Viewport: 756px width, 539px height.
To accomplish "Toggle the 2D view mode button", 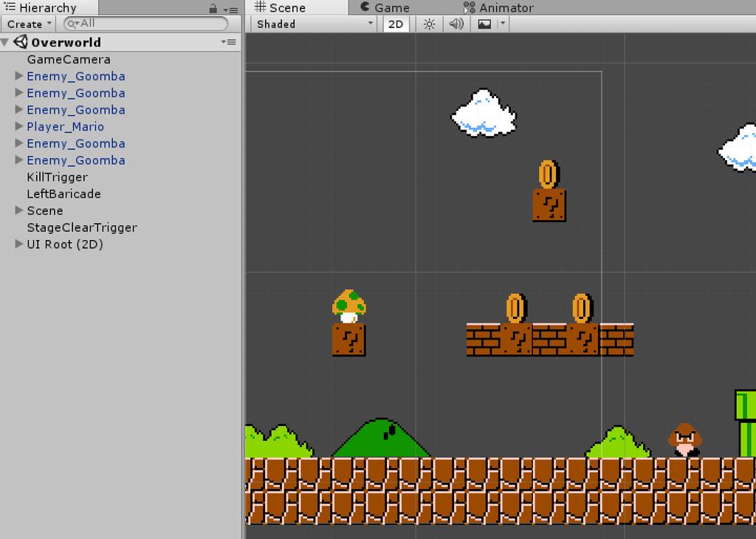I will click(396, 24).
